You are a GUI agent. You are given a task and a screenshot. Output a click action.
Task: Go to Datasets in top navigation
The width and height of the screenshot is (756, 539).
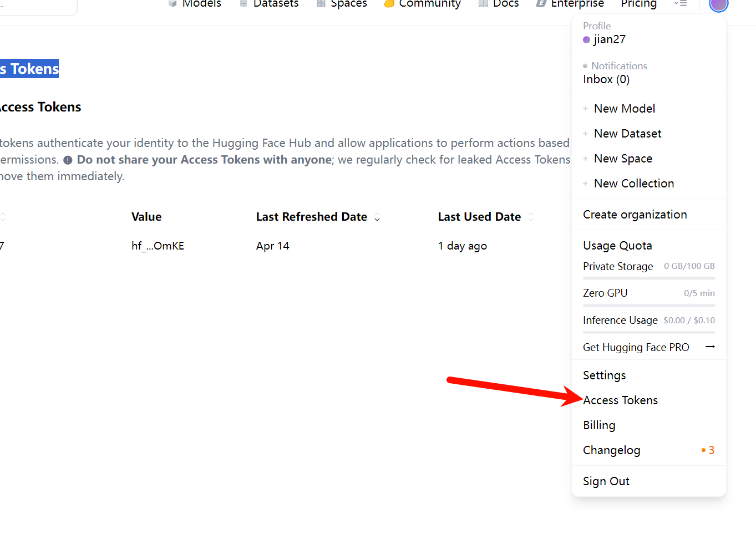[x=276, y=3]
